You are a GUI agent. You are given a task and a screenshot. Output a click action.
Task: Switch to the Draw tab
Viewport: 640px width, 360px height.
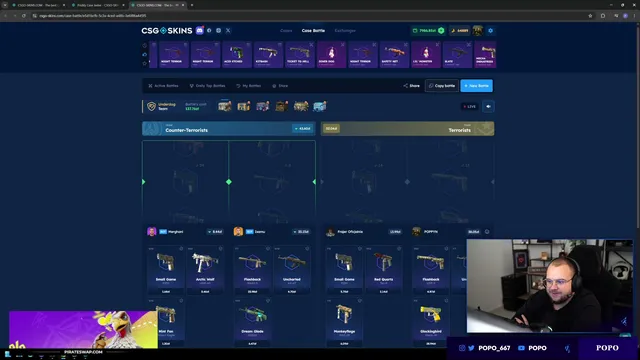click(280, 86)
